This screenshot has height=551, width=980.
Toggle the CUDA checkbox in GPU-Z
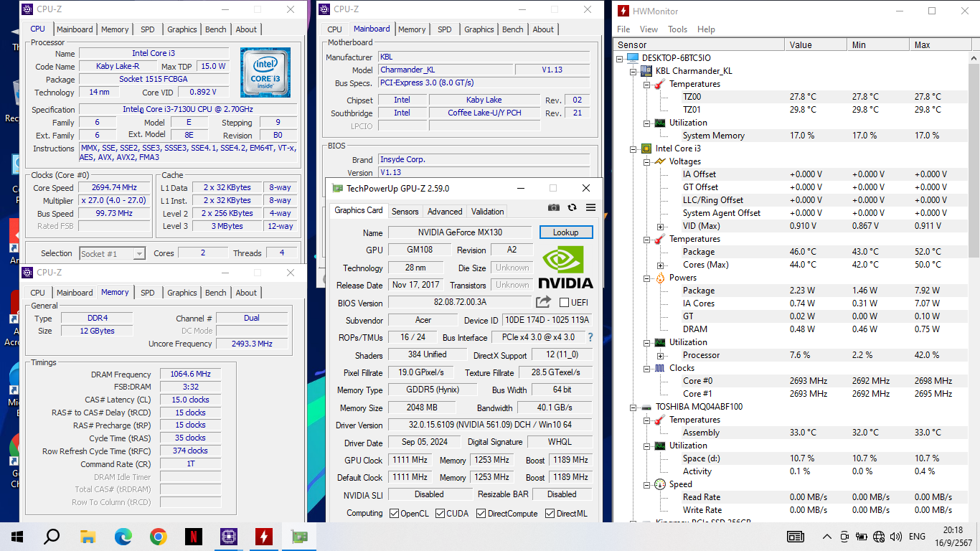click(440, 514)
